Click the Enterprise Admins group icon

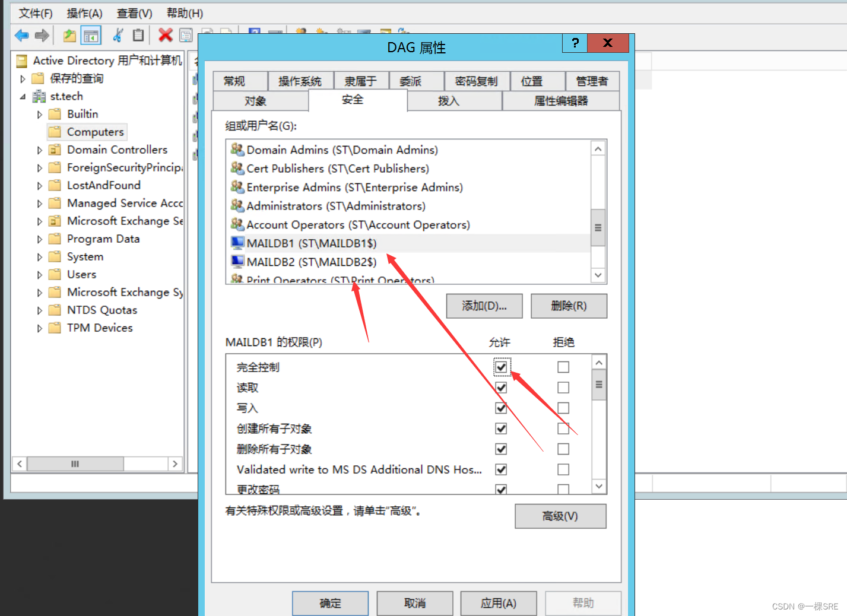237,187
